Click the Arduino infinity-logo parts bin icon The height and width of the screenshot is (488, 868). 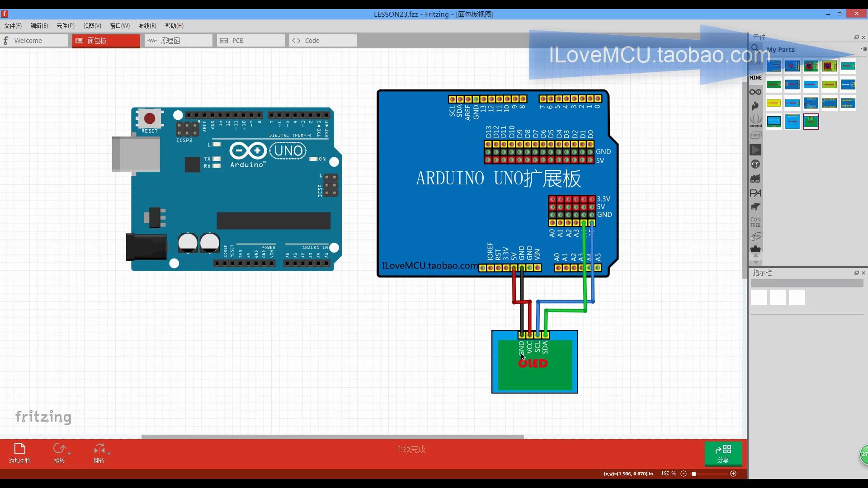(755, 92)
